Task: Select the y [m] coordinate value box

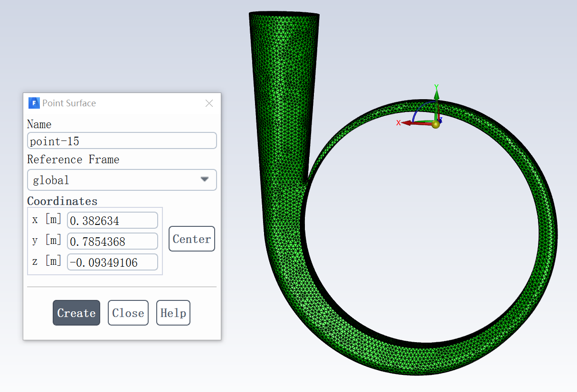Action: [x=112, y=241]
